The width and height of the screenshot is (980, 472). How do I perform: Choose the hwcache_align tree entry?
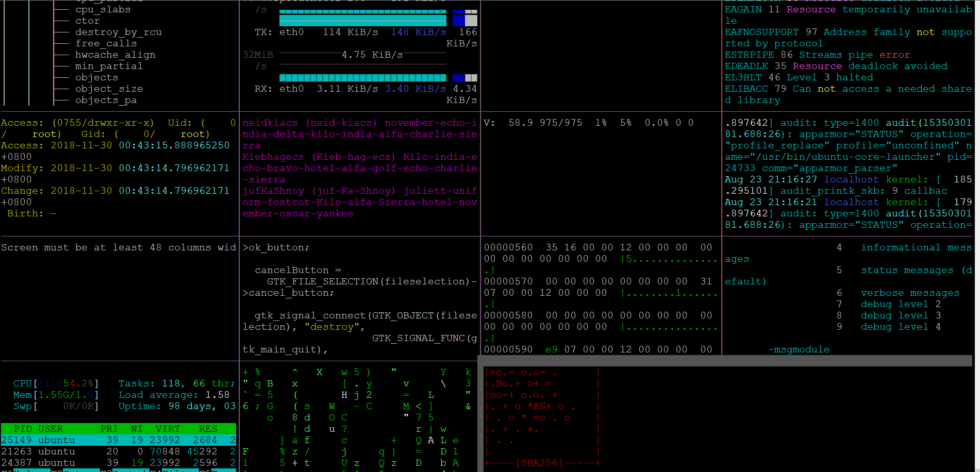115,55
